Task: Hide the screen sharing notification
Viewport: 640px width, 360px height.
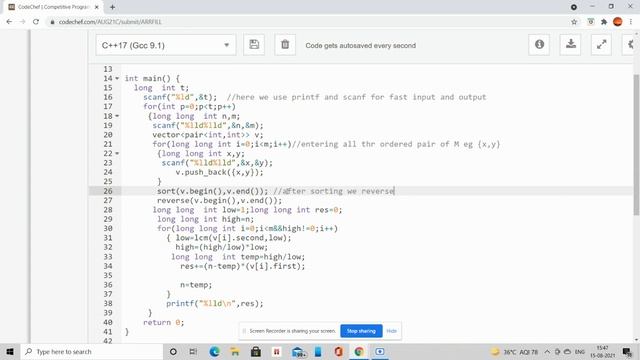Action: (x=391, y=331)
